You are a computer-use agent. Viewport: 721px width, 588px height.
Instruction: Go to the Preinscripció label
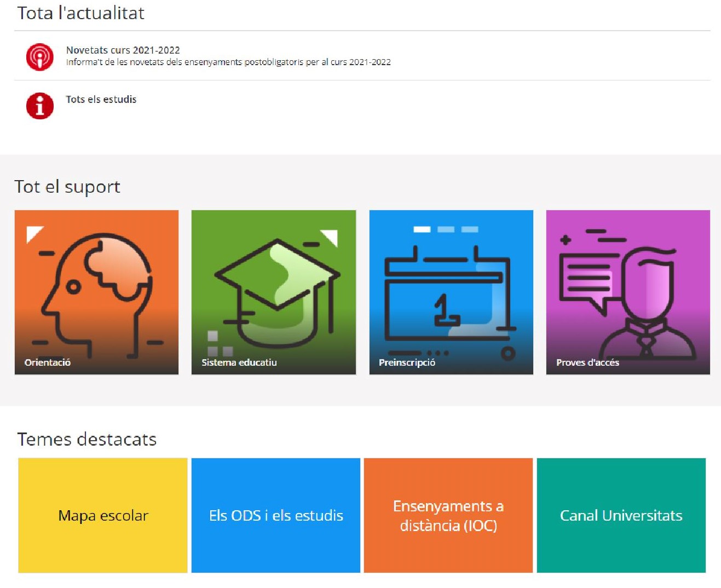pos(407,362)
